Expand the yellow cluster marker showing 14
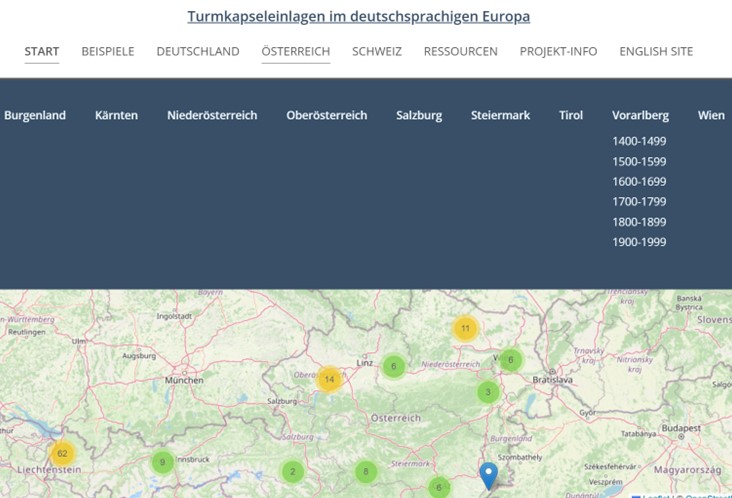 (x=329, y=379)
